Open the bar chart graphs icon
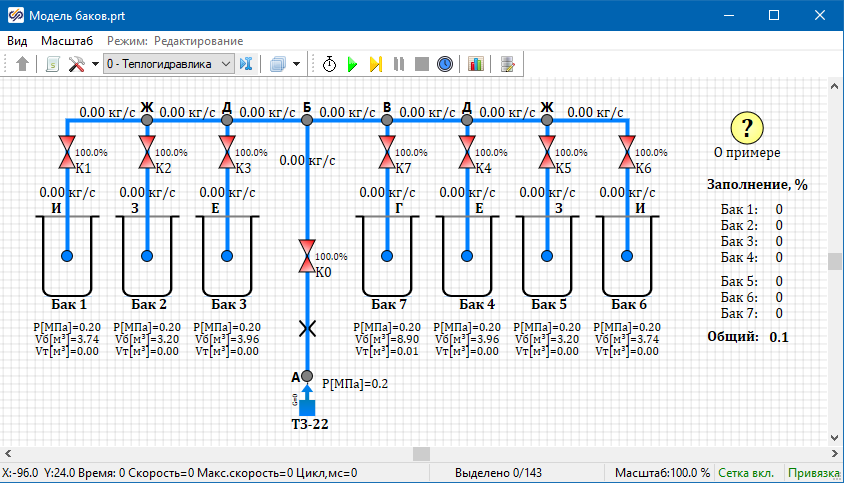Screen dimensions: 844x483 [475, 64]
